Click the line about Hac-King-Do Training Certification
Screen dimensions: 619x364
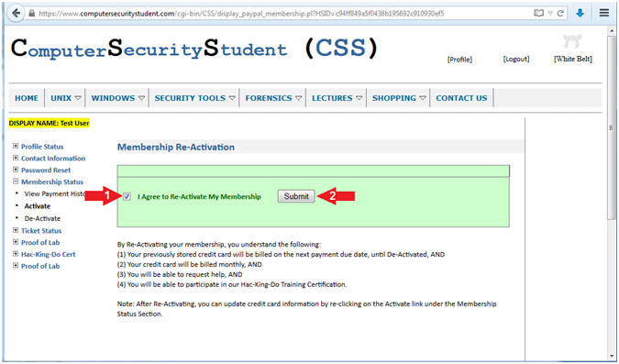tap(232, 284)
